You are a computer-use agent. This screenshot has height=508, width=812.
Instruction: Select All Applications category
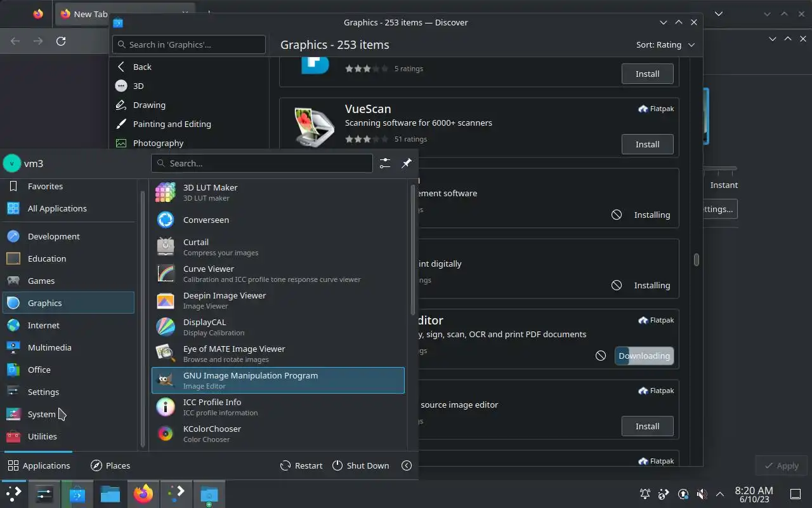pos(69,208)
